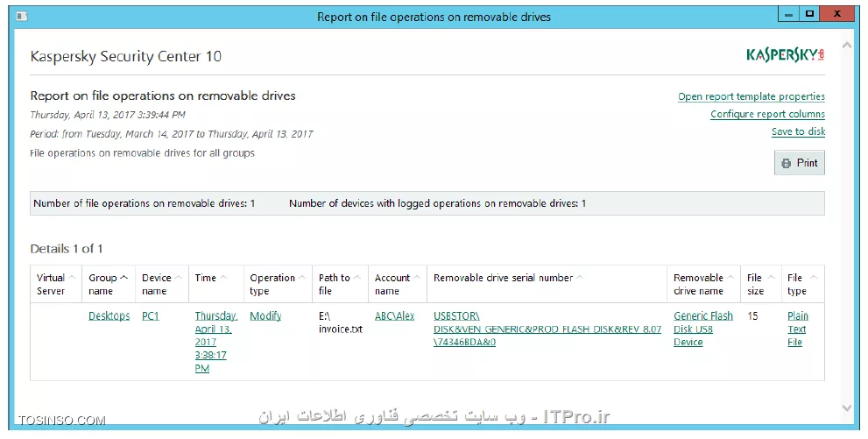Select the file size value 15

(752, 316)
